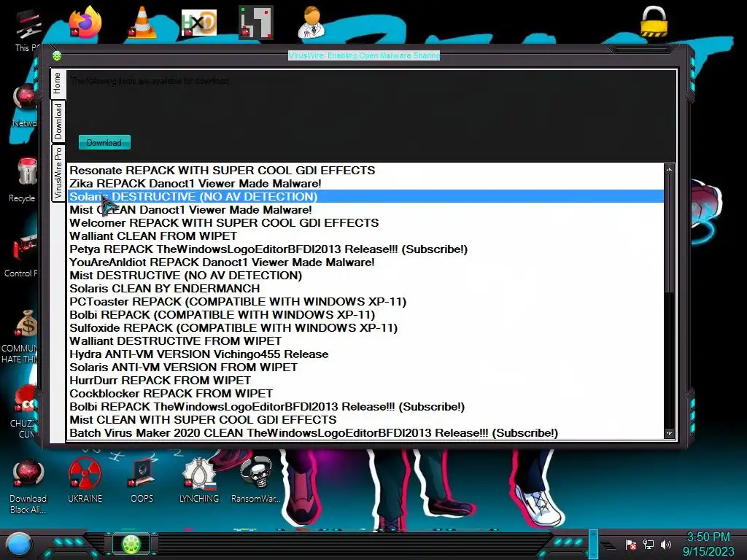The height and width of the screenshot is (560, 747).
Task: Select 'Welcomer REPACK WITH SUPER COOL GDI EFFECTS'
Action: coord(365,223)
